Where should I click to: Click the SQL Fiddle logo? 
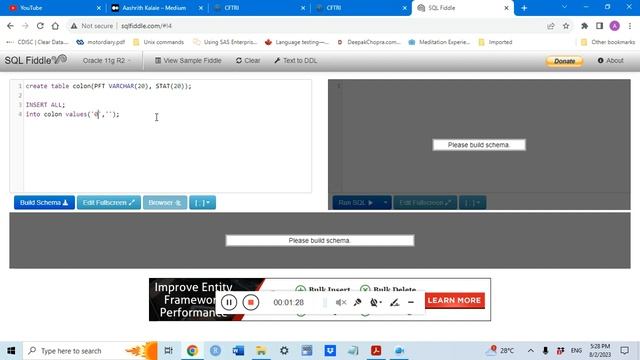coord(36,60)
